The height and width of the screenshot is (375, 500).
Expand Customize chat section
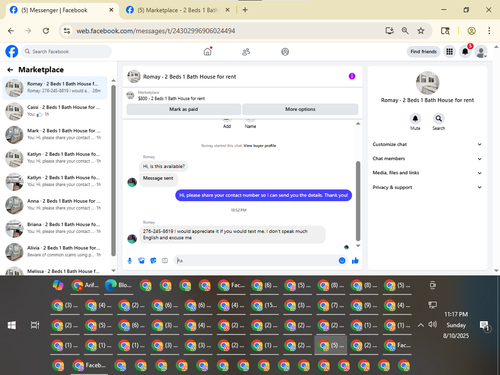coord(427,144)
